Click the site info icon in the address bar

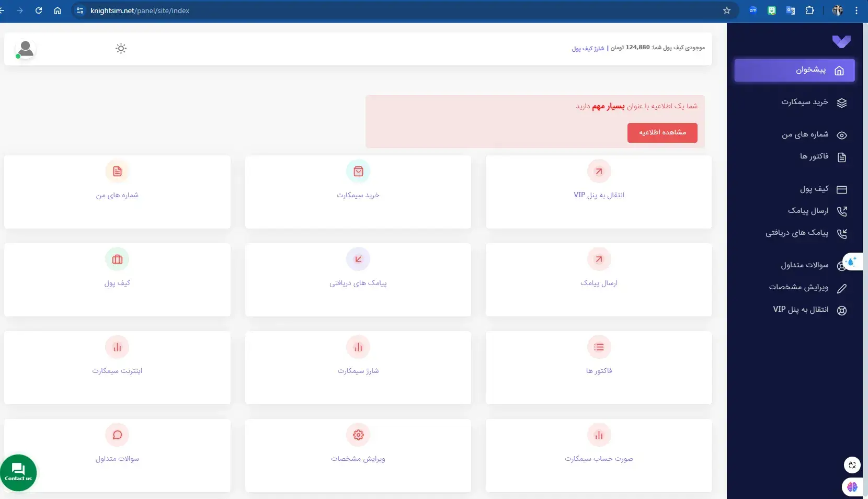[80, 10]
